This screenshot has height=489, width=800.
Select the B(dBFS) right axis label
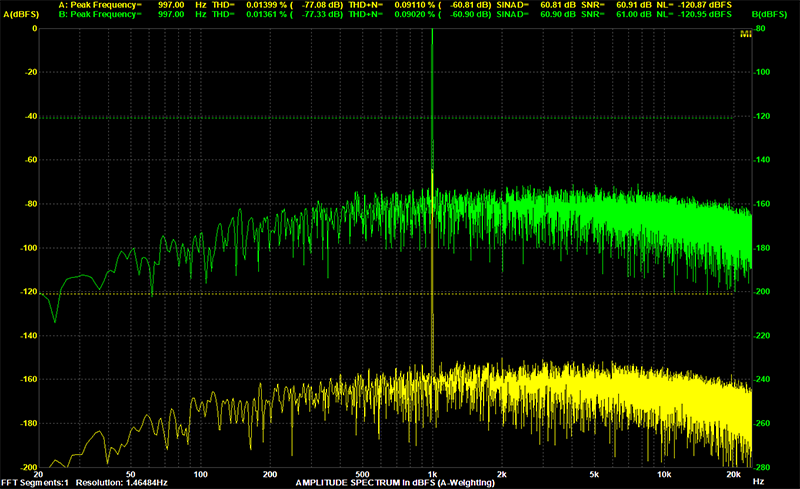(769, 14)
